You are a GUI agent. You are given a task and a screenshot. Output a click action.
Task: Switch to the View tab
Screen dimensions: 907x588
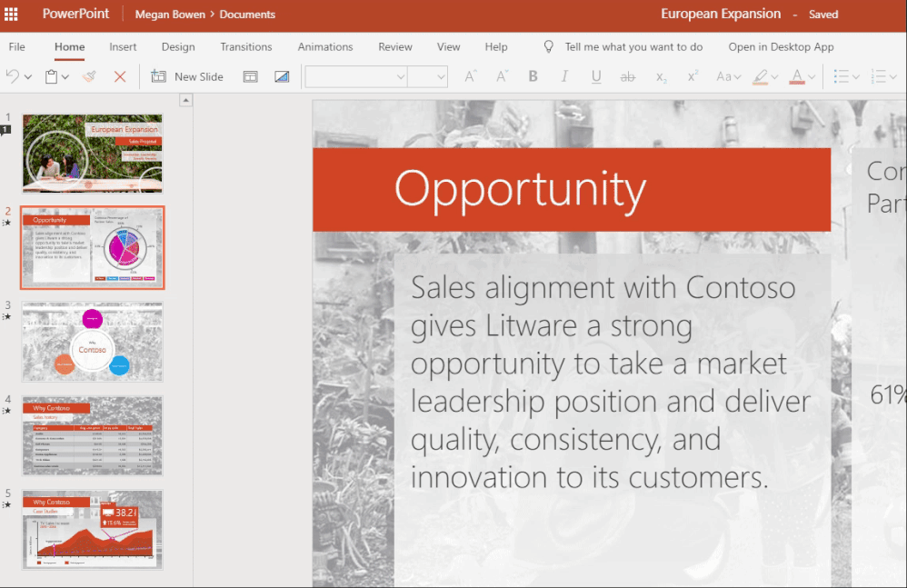pyautogui.click(x=448, y=47)
